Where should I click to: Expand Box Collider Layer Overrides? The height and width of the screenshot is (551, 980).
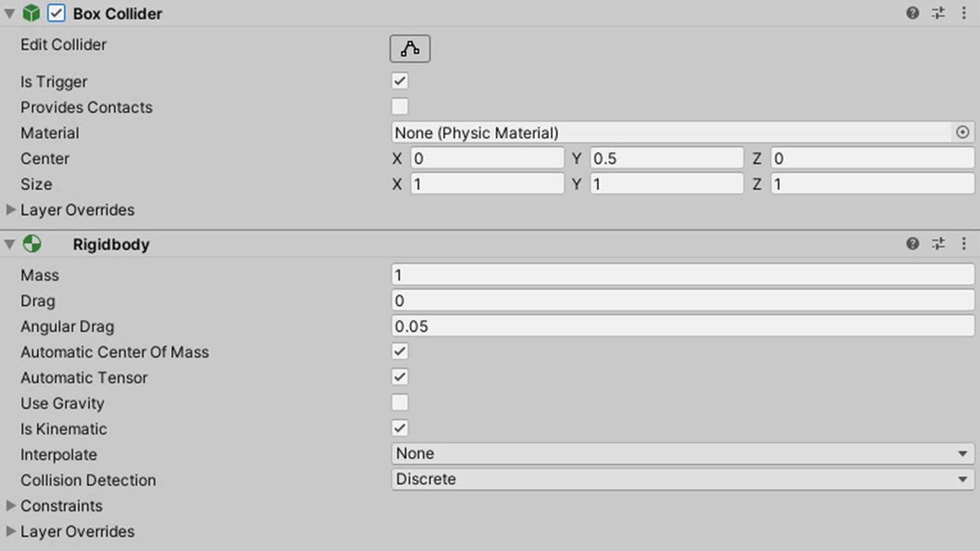click(11, 209)
